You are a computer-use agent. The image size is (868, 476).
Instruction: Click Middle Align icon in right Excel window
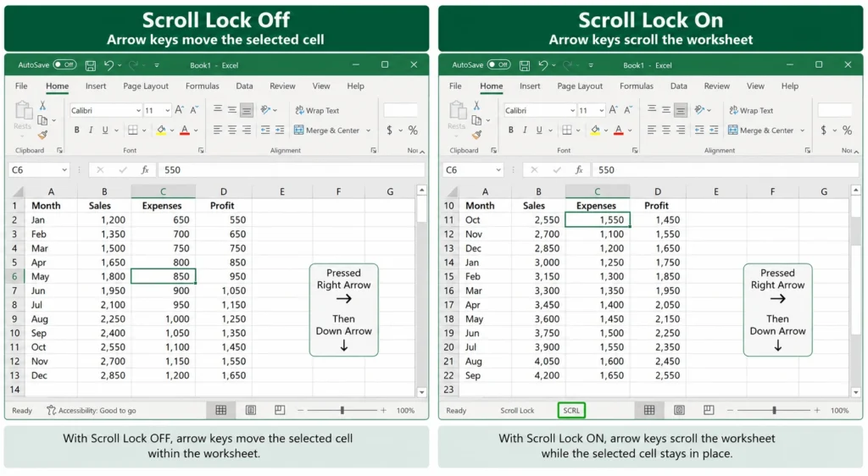(x=666, y=109)
